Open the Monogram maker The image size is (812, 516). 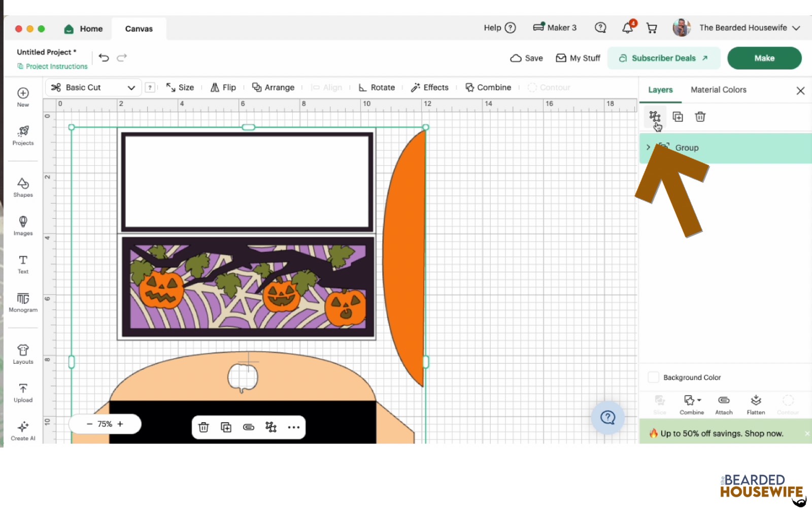[23, 302]
